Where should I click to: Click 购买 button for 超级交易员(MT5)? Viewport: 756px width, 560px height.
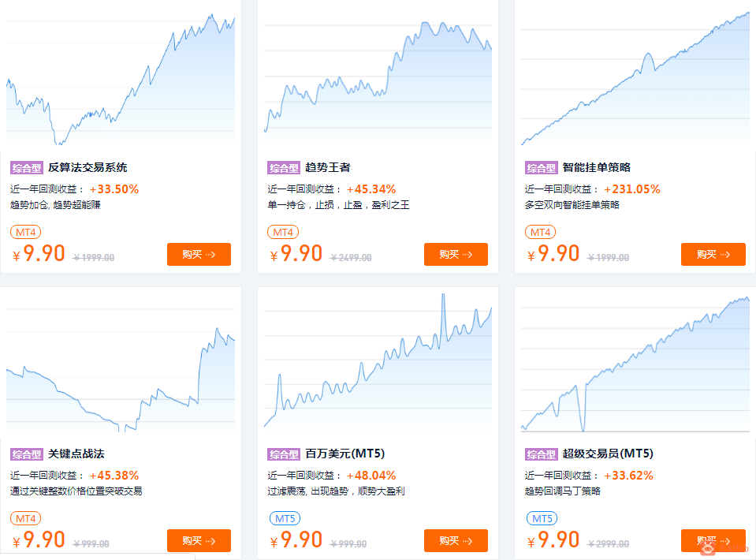(713, 541)
